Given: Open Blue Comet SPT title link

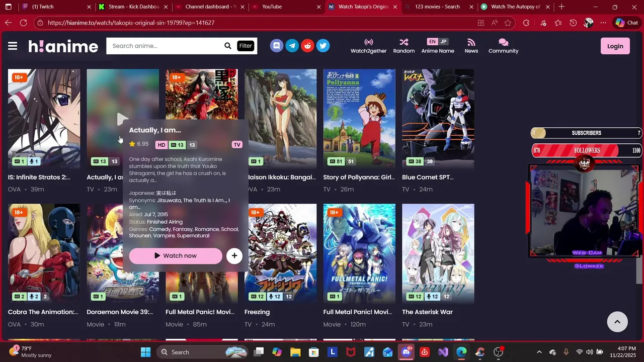Looking at the screenshot, I should (x=428, y=177).
